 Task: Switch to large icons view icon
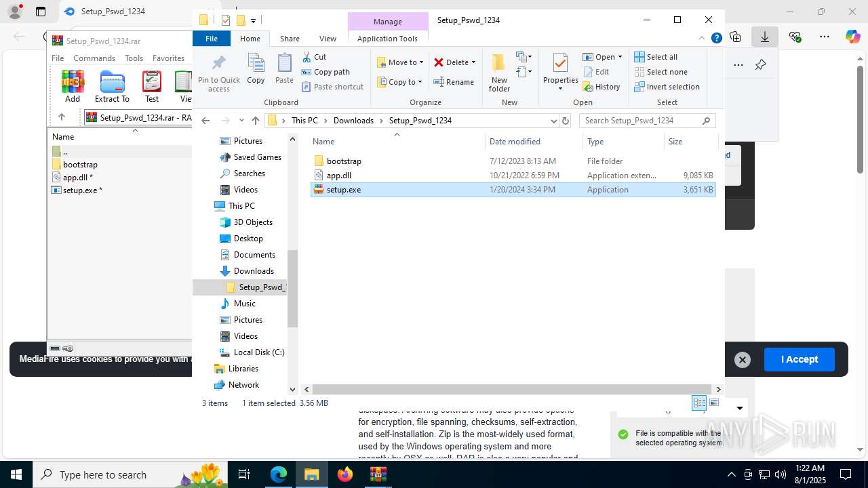coord(713,403)
